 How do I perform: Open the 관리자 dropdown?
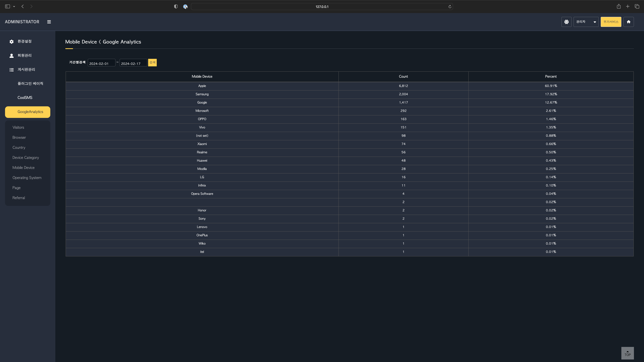pos(586,22)
